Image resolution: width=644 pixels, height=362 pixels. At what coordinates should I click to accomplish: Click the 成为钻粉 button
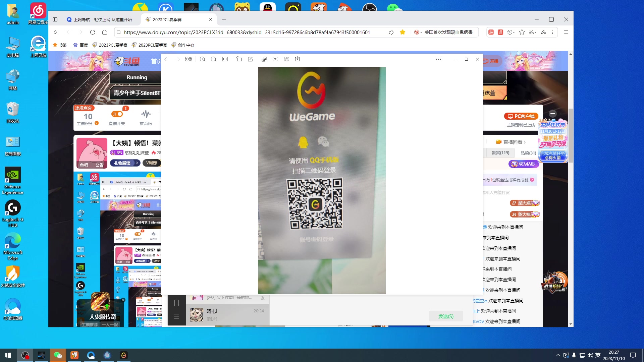coord(524,164)
